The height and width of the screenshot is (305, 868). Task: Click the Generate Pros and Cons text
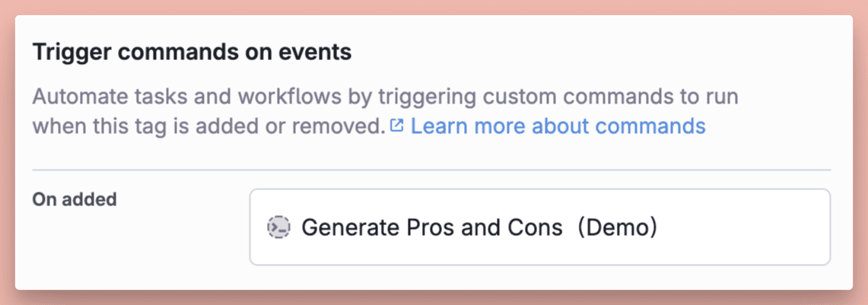tap(432, 227)
